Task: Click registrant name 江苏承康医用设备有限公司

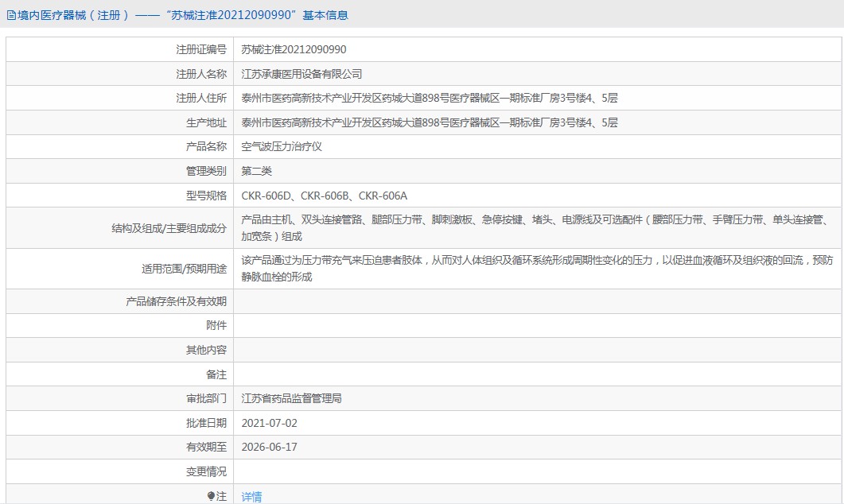Action: 301,74
